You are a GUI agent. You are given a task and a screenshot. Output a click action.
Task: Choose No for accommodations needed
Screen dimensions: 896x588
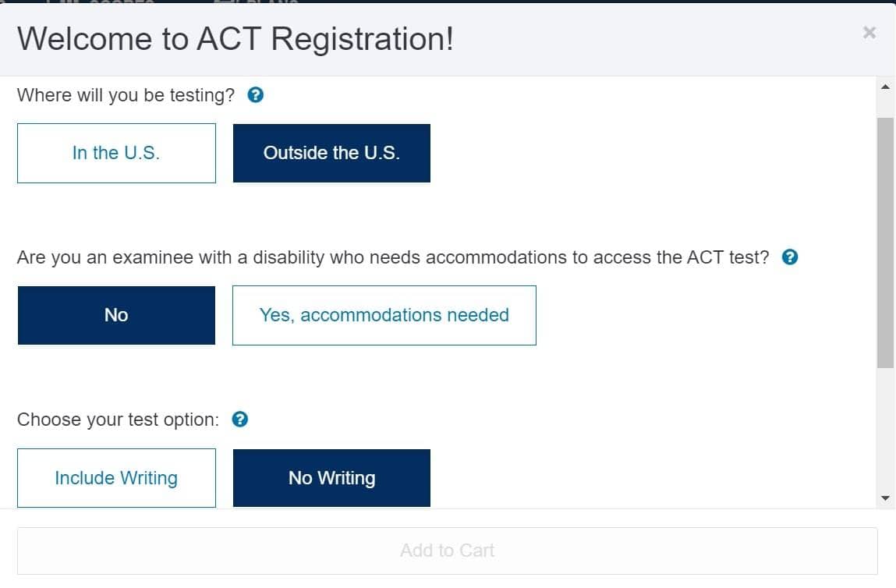(115, 315)
